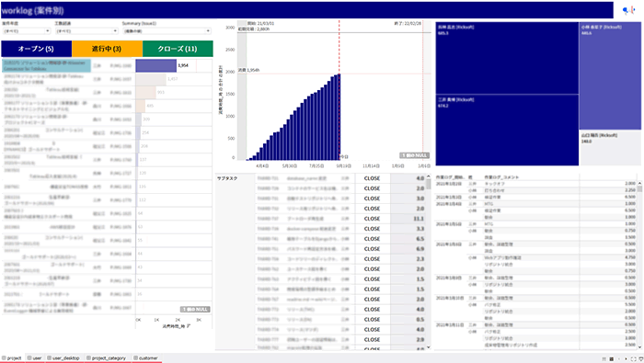The image size is (644, 363).
Task: Select the 進行中 (3) status button
Action: pyautogui.click(x=107, y=49)
